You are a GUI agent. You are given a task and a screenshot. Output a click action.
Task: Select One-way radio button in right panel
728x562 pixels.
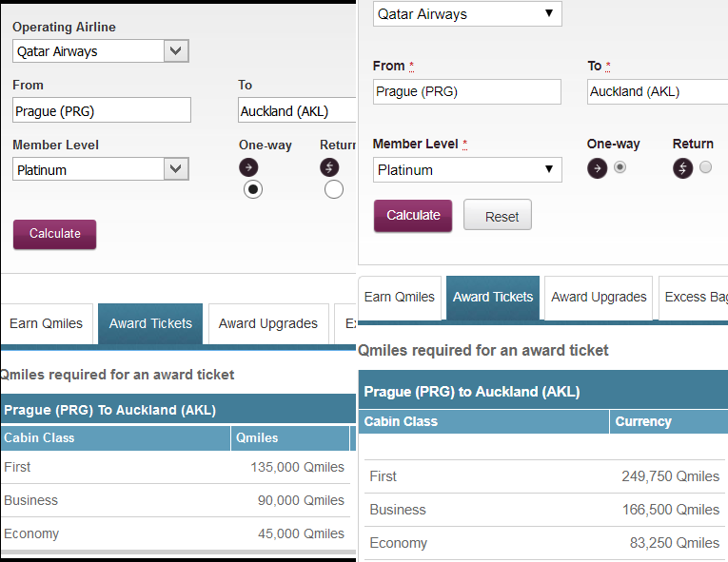(x=620, y=166)
